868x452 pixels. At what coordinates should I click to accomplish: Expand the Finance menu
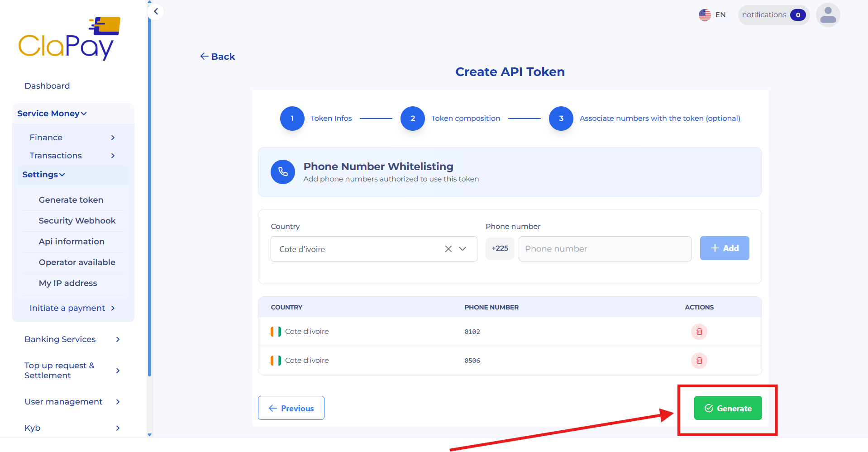point(46,137)
